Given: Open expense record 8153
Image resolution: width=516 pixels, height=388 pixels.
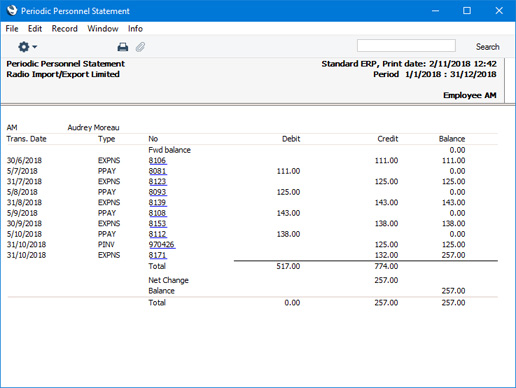Looking at the screenshot, I should [157, 224].
